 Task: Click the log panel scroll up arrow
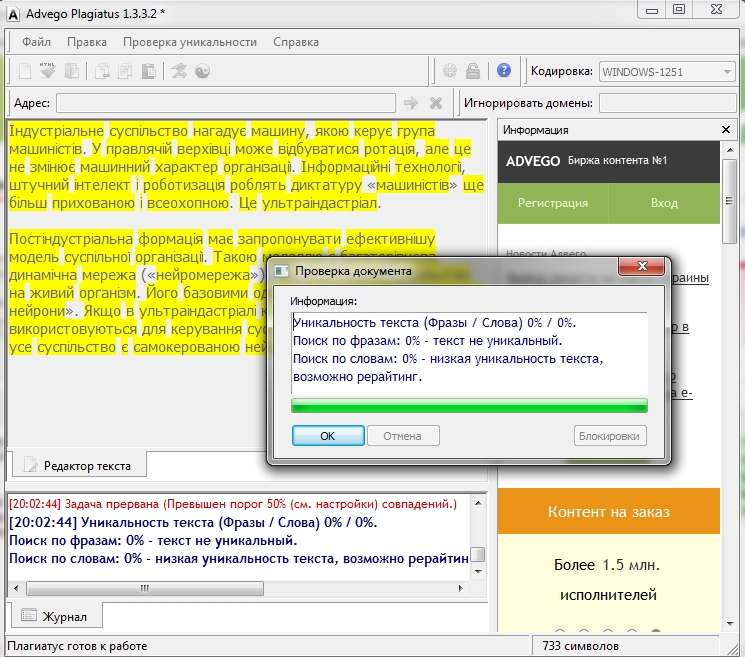(x=478, y=503)
